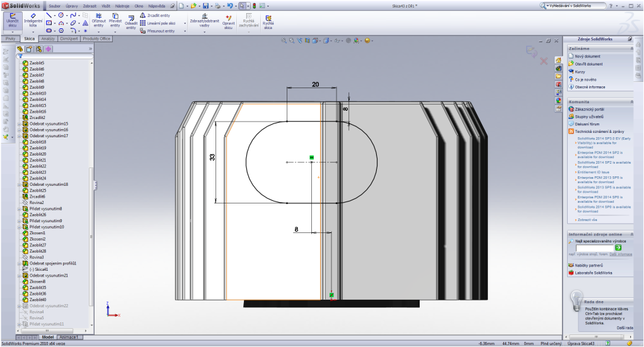The image size is (644, 347).
Task: Select the Corner Rectangle sketch tool
Action: [x=49, y=23]
